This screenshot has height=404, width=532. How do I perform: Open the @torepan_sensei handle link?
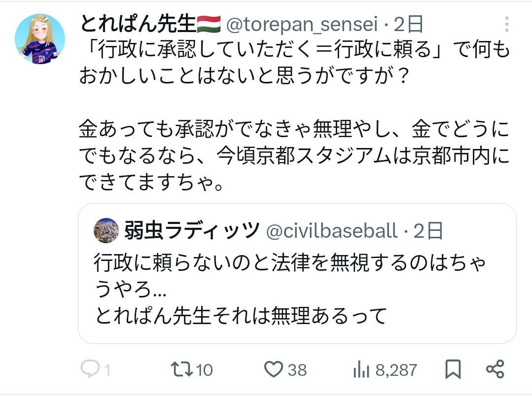coord(302,24)
